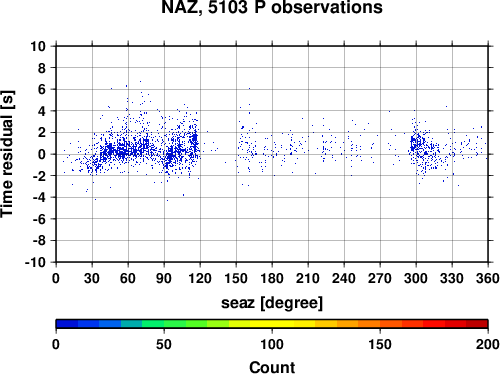Image resolution: width=500 pixels, height=374 pixels.
Task: Click the colorbar tick label 50
Action: [x=164, y=344]
